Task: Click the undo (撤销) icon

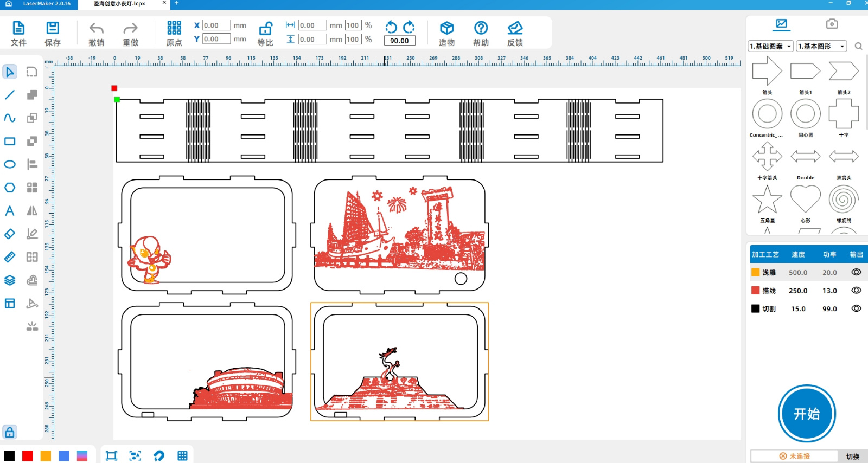Action: point(96,29)
